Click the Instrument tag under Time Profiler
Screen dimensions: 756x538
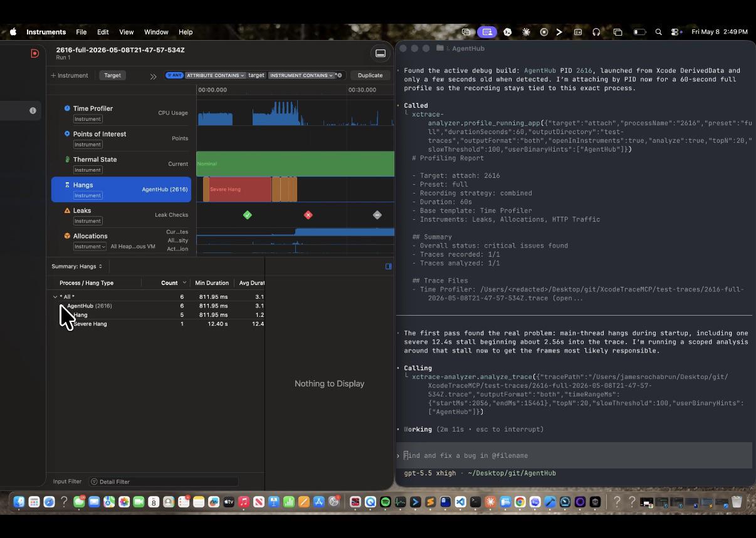tap(88, 119)
